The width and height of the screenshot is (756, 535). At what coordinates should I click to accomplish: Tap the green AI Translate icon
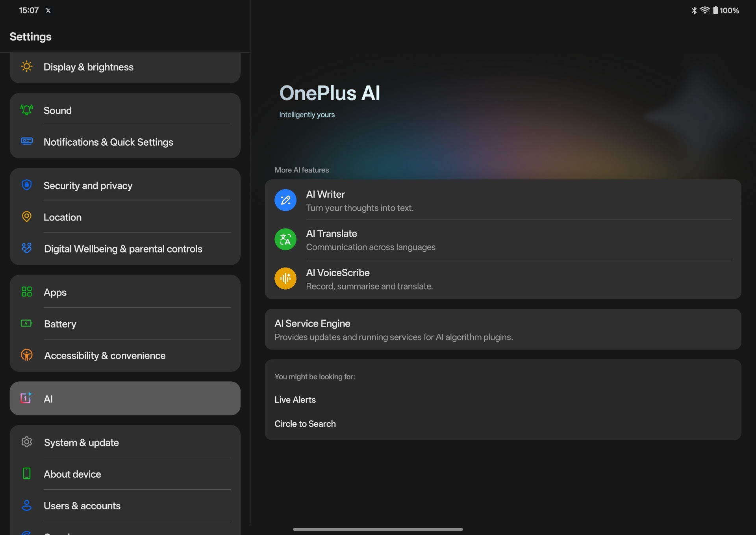point(285,239)
